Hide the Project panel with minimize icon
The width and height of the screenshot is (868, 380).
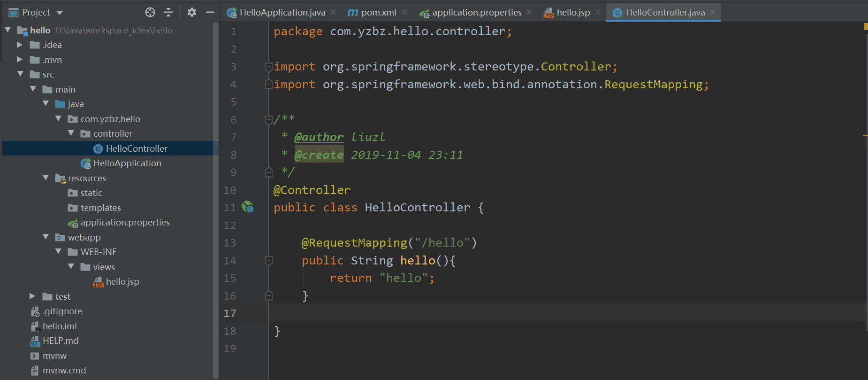click(210, 12)
